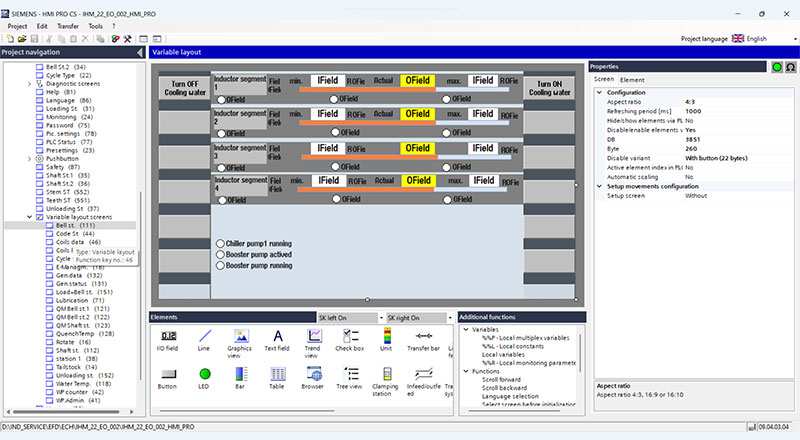Click the Turn OFF Cooling water button
Viewport: 800px width, 440px height.
point(185,88)
